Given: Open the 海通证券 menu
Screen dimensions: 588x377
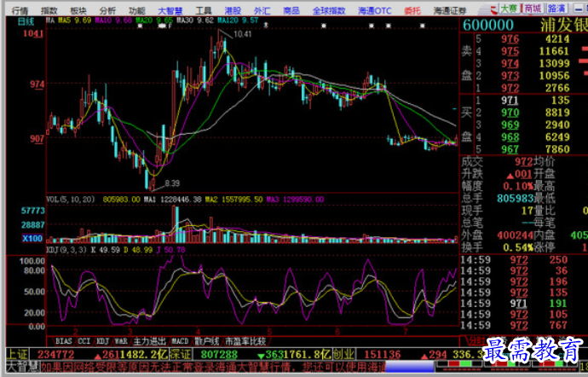Looking at the screenshot, I should point(450,10).
